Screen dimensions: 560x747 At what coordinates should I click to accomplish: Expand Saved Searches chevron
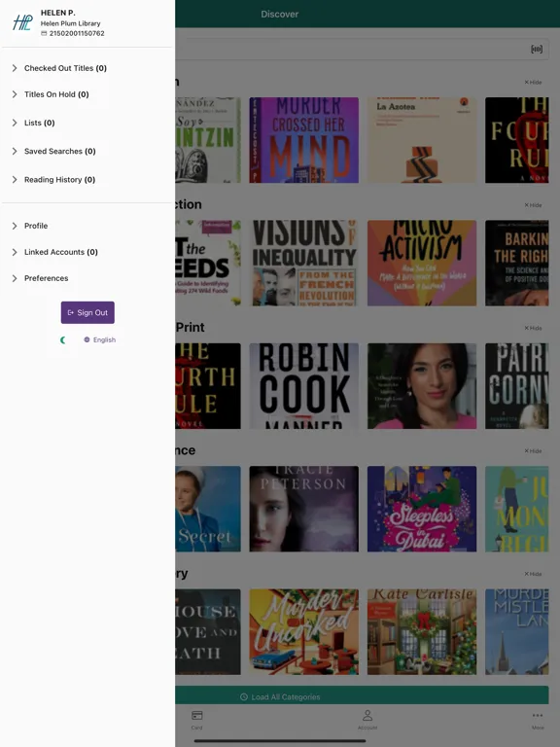click(x=15, y=151)
